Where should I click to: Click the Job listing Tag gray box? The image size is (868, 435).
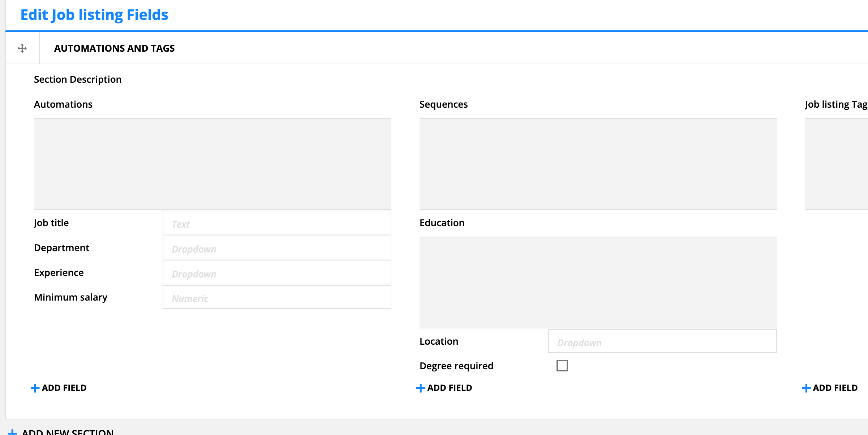tap(836, 164)
